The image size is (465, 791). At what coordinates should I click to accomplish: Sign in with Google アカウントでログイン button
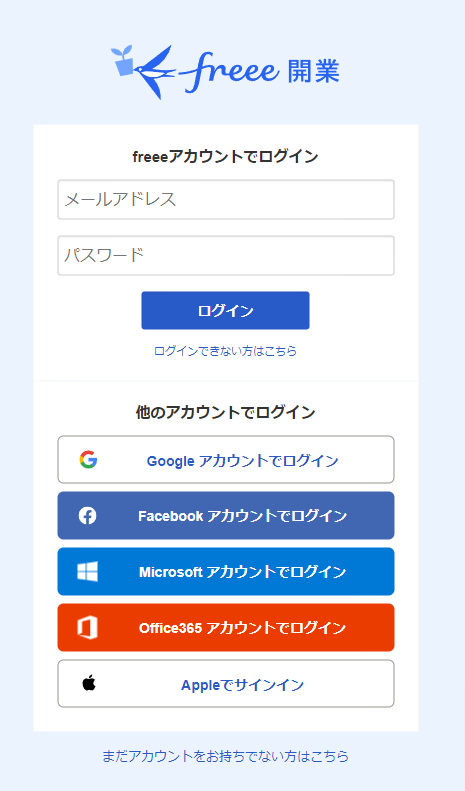[226, 460]
